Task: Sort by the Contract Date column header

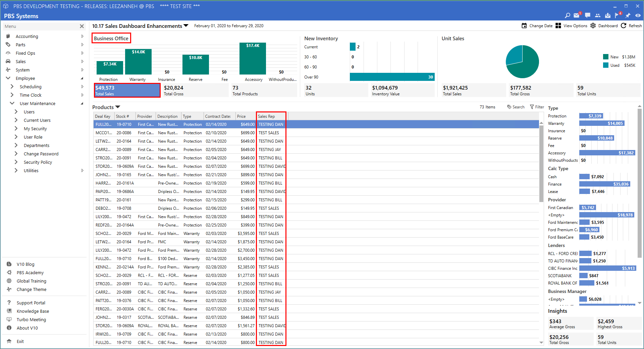Action: (x=219, y=116)
